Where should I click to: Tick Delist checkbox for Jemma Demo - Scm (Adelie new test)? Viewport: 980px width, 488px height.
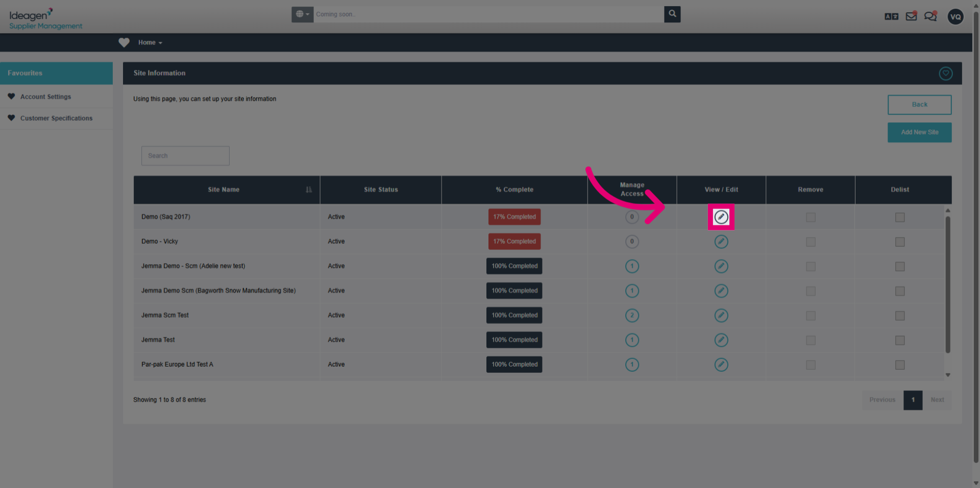coord(900,266)
